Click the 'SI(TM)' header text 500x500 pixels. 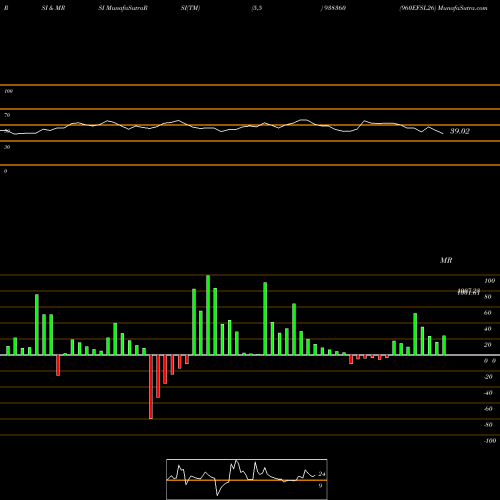(x=190, y=8)
